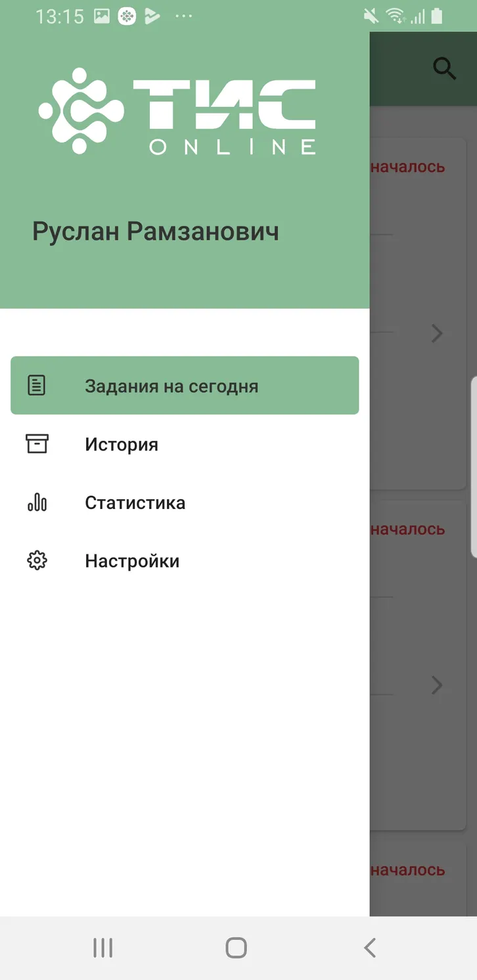
Task: Tap the ТИС app notification icon in status bar
Action: point(127,16)
